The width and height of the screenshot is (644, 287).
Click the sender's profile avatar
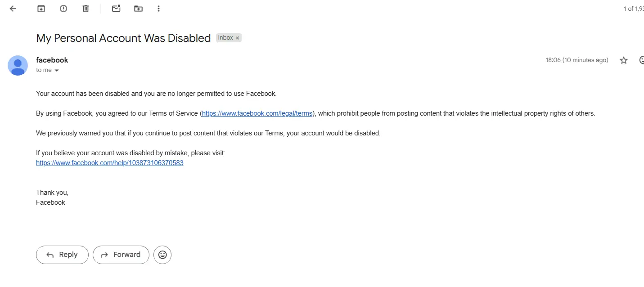click(18, 65)
